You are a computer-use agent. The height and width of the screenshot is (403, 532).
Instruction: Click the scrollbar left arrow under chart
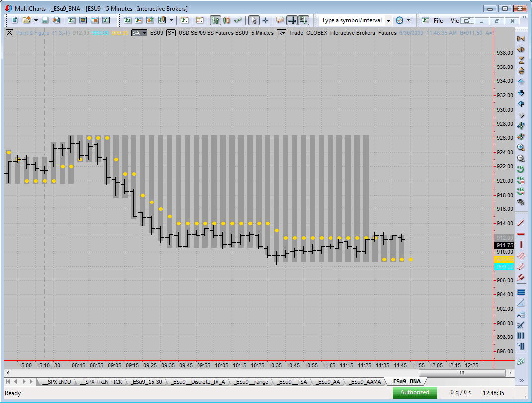8,373
